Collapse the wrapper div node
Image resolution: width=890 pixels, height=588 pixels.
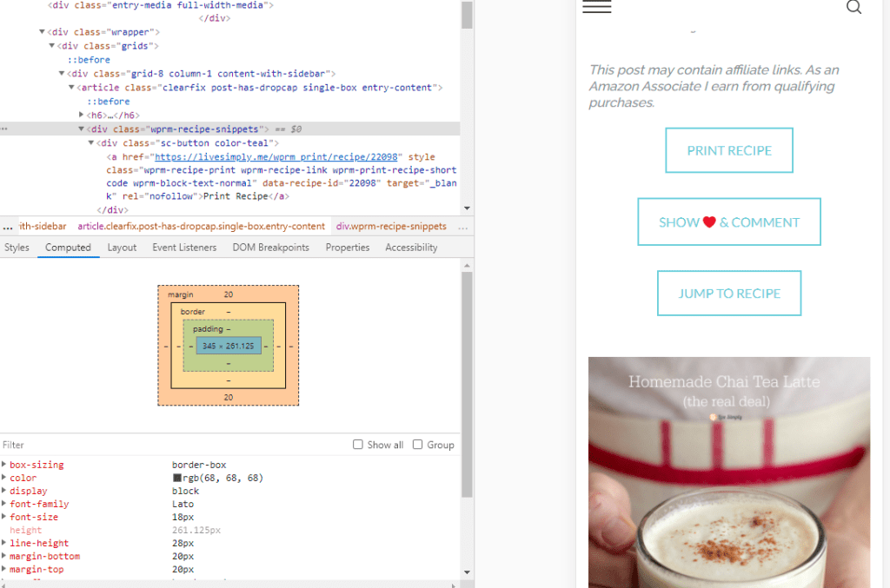(x=42, y=32)
